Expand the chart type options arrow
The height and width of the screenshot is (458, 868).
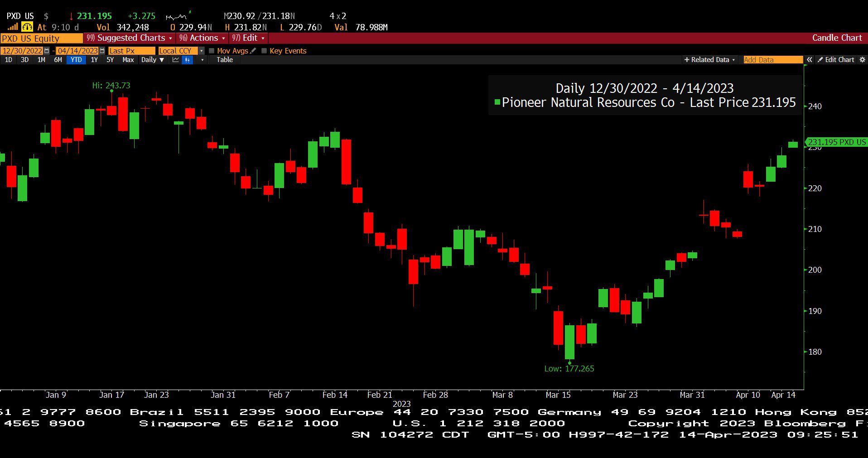pyautogui.click(x=202, y=60)
